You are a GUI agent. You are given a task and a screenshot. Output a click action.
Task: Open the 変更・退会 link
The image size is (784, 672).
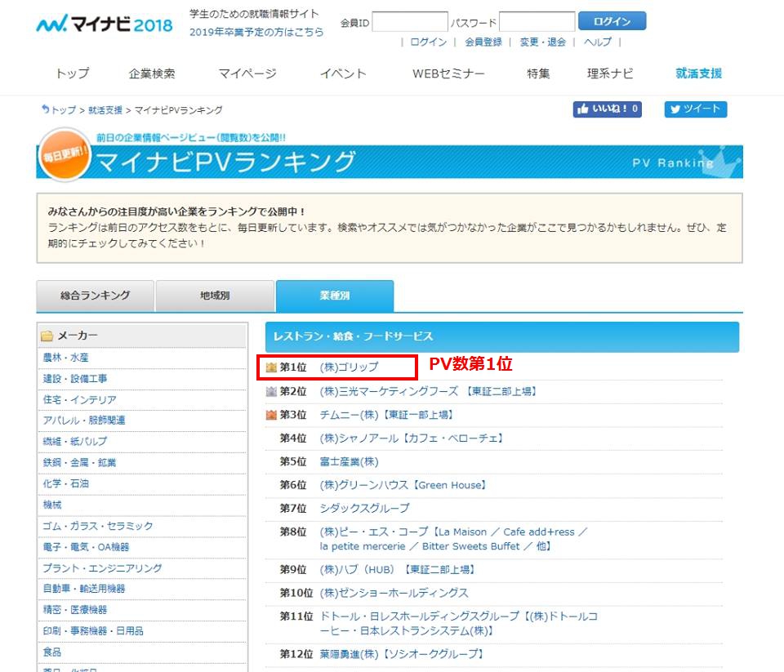click(x=542, y=42)
